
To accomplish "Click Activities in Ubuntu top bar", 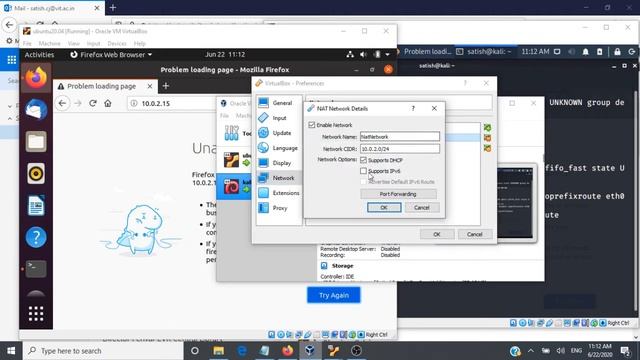I will pos(39,54).
